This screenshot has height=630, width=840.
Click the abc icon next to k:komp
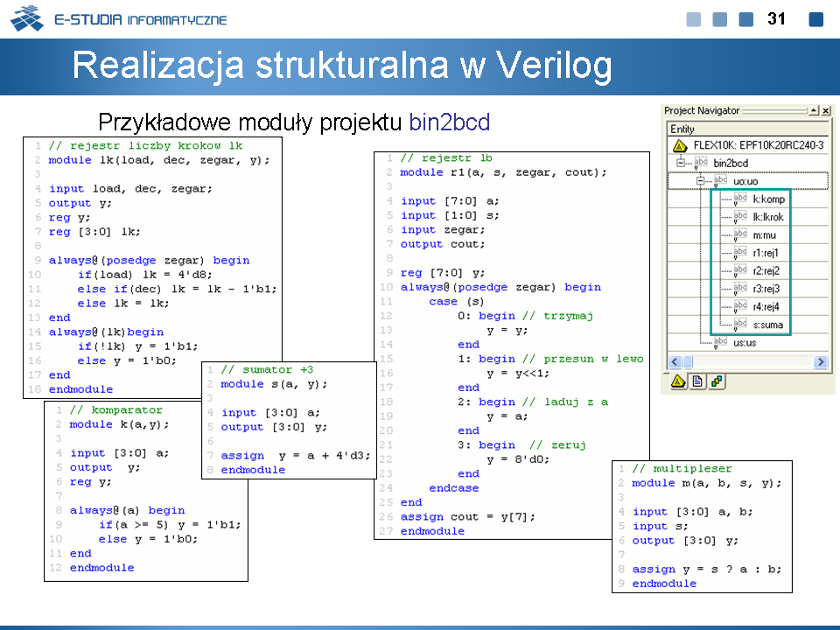click(x=739, y=199)
